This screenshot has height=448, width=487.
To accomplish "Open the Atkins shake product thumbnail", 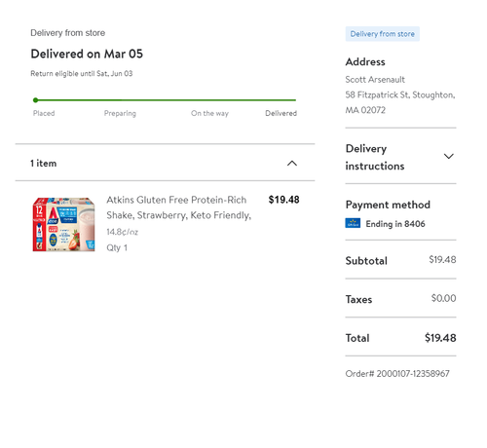I will pos(63,224).
